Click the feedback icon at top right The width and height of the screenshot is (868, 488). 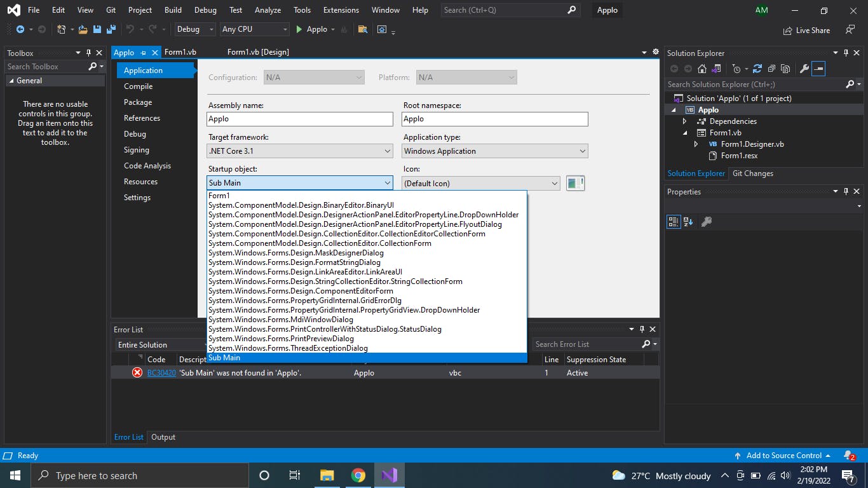(850, 29)
